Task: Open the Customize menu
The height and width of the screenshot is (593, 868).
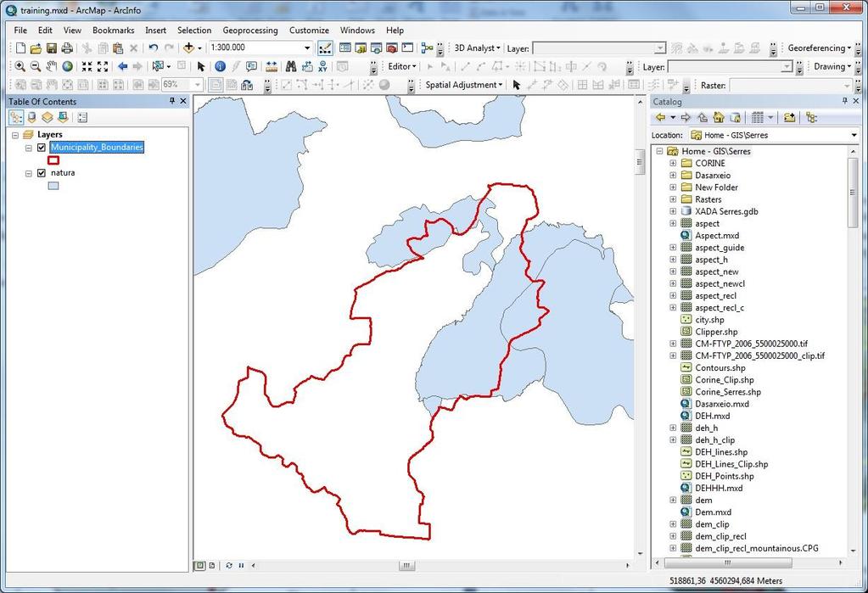Action: click(x=309, y=31)
